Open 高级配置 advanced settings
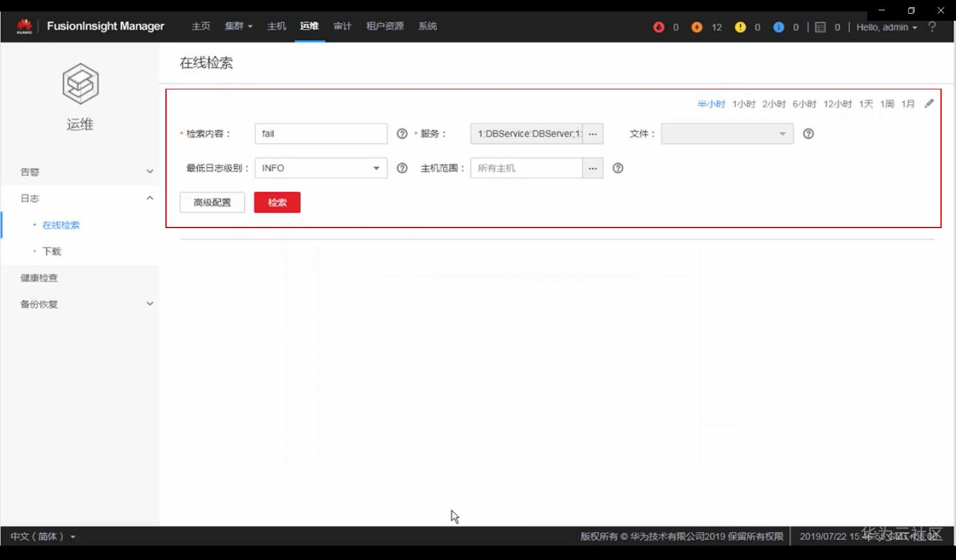The width and height of the screenshot is (956, 560). click(x=212, y=202)
